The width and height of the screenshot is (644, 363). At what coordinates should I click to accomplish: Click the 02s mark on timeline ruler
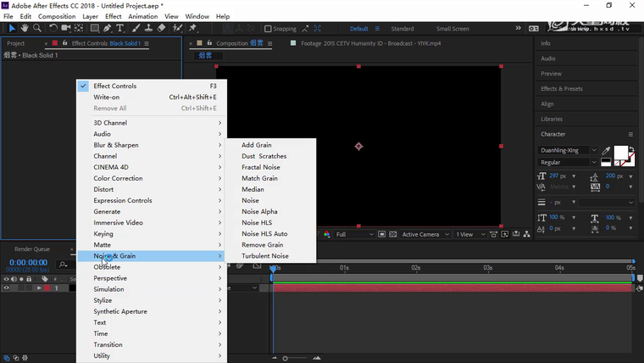click(x=416, y=267)
